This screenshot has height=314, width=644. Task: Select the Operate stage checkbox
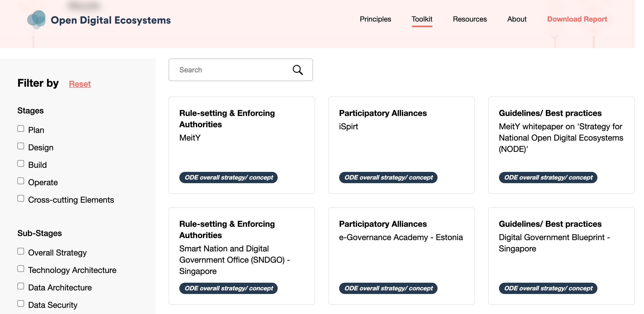pyautogui.click(x=21, y=181)
